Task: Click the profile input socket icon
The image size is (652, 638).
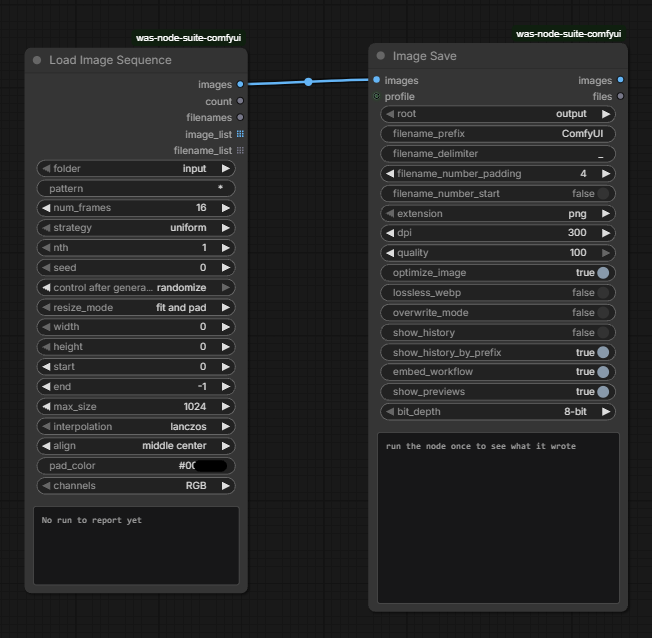Action: pyautogui.click(x=376, y=96)
